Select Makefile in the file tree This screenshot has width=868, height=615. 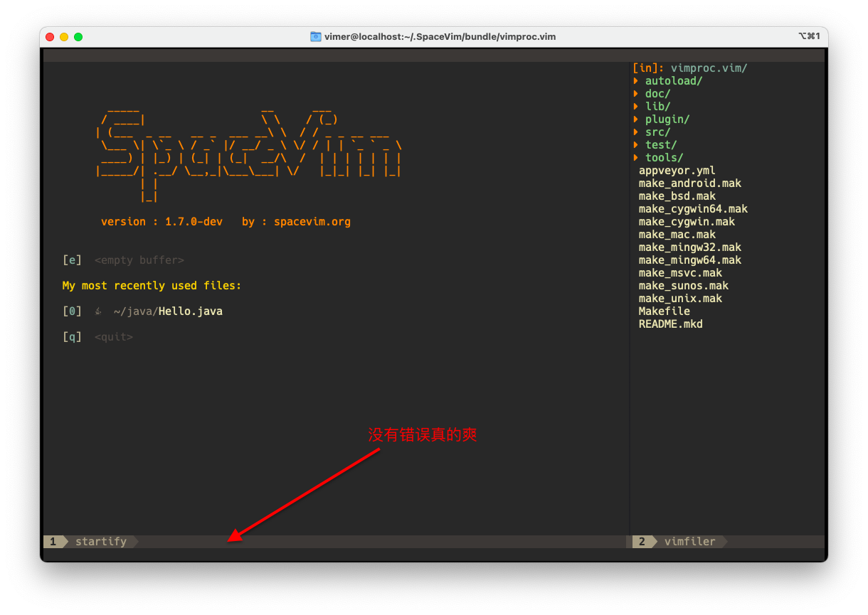pyautogui.click(x=665, y=311)
